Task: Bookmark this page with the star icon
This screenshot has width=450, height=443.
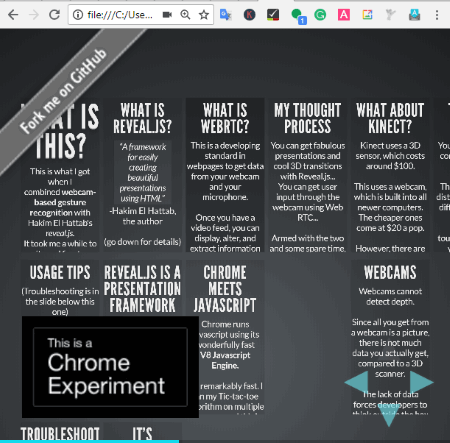Action: click(x=204, y=15)
